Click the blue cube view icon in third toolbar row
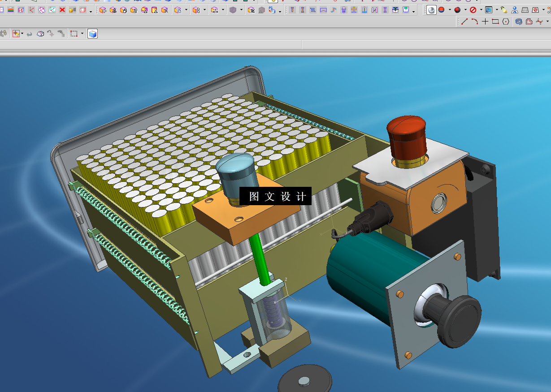The image size is (551, 392). pyautogui.click(x=92, y=34)
